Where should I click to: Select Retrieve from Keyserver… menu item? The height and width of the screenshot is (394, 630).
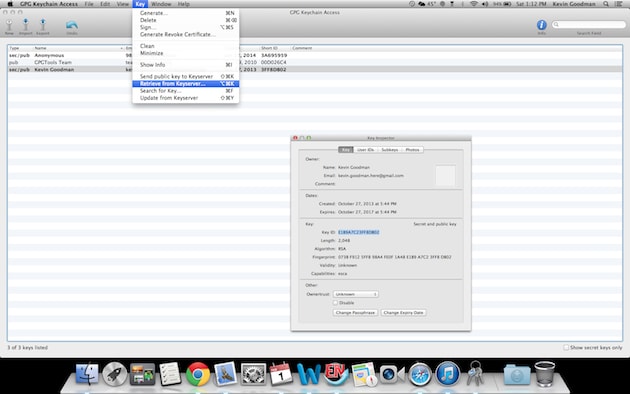point(186,84)
